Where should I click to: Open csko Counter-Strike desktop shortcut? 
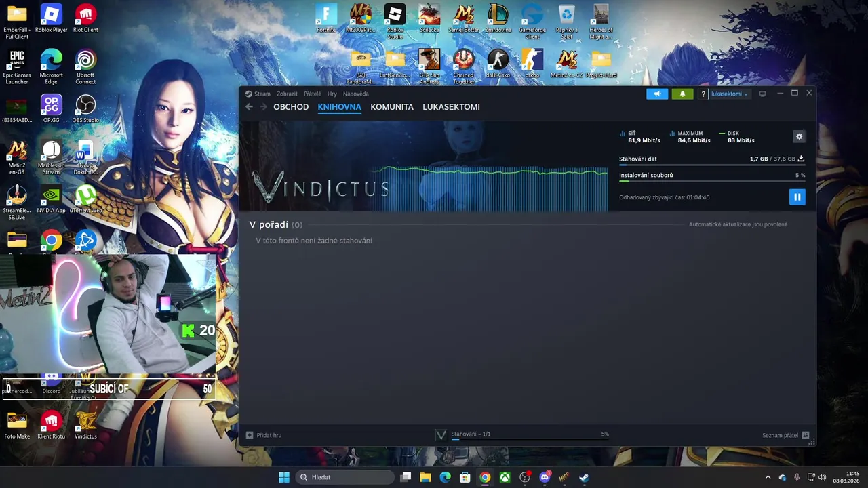(532, 64)
